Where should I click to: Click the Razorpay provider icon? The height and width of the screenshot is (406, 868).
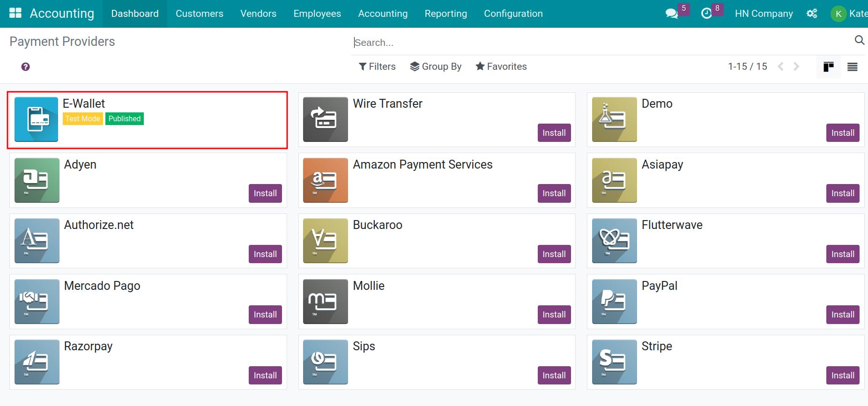pyautogui.click(x=37, y=362)
